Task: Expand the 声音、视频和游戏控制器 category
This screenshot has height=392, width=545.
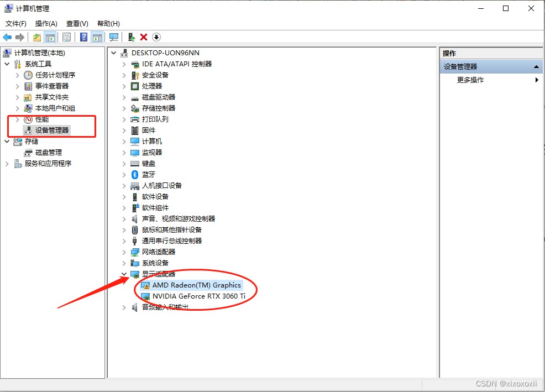Action: point(124,219)
